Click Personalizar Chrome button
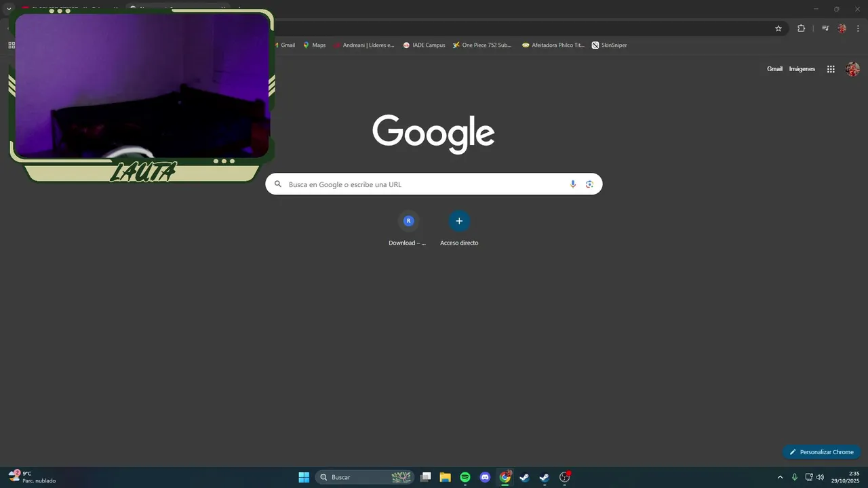This screenshot has height=488, width=868. point(822,452)
